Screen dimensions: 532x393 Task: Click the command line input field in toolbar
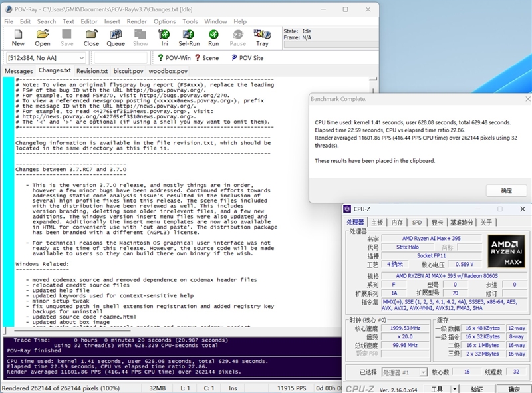pos(121,58)
